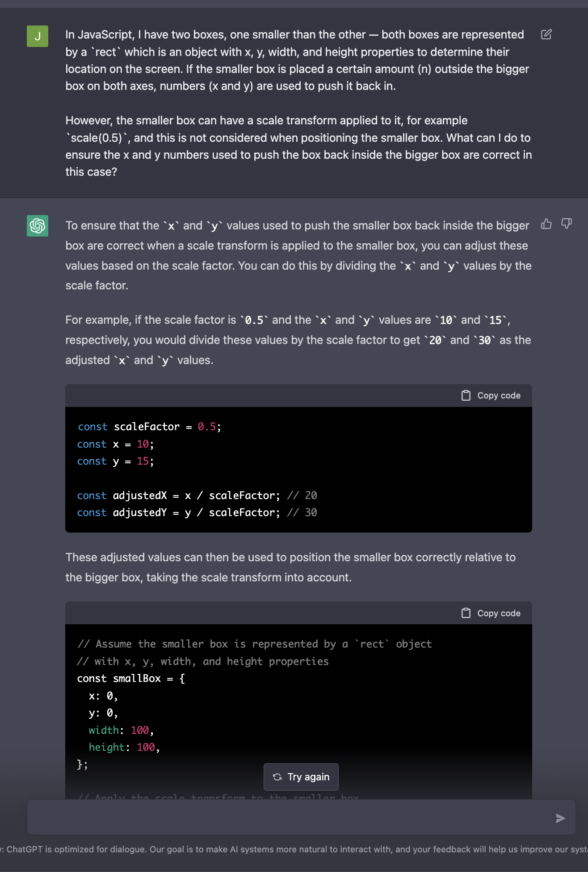This screenshot has width=588, height=872.
Task: Click the clipboard icon on the second code block
Action: coord(466,613)
